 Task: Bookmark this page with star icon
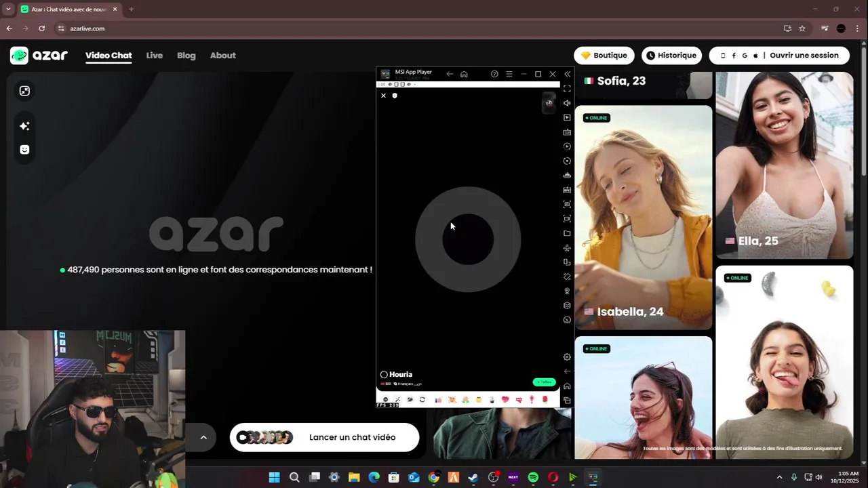pyautogui.click(x=802, y=28)
